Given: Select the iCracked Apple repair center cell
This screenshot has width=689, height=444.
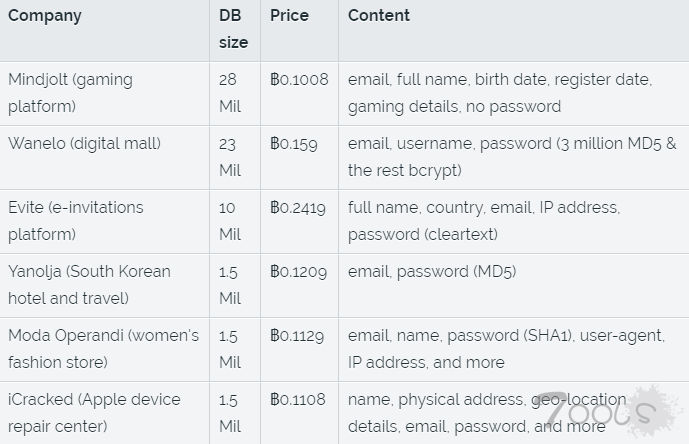Looking at the screenshot, I should coord(94,412).
